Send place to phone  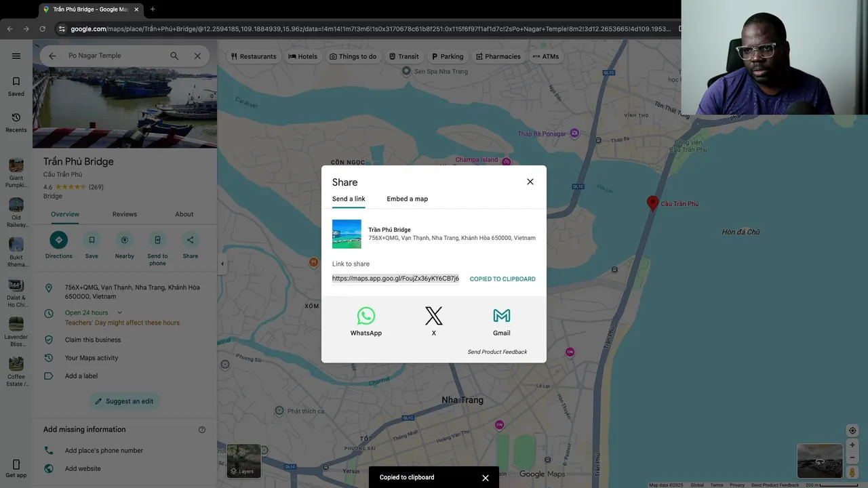[157, 248]
